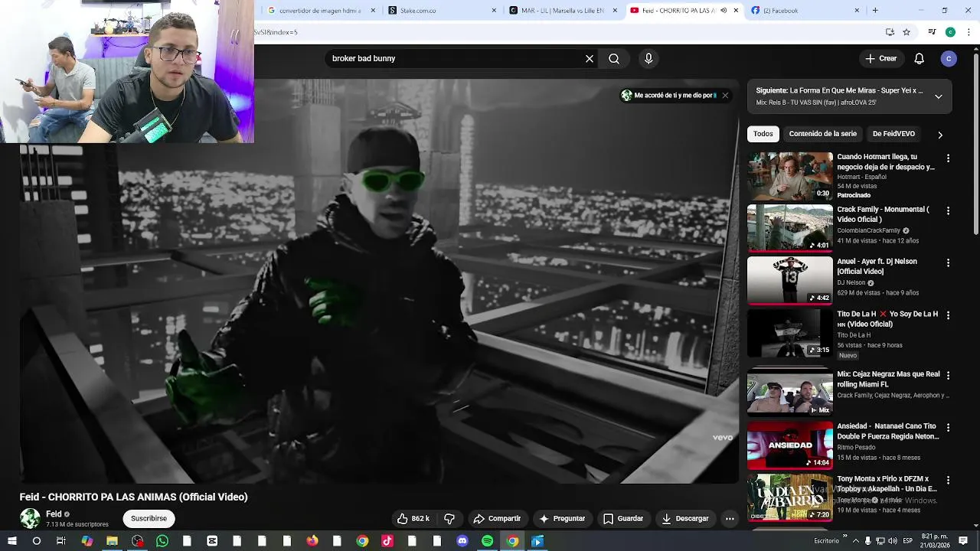Screen dimensions: 980x551
Task: Dislike the video with thumbs down
Action: pos(449,519)
